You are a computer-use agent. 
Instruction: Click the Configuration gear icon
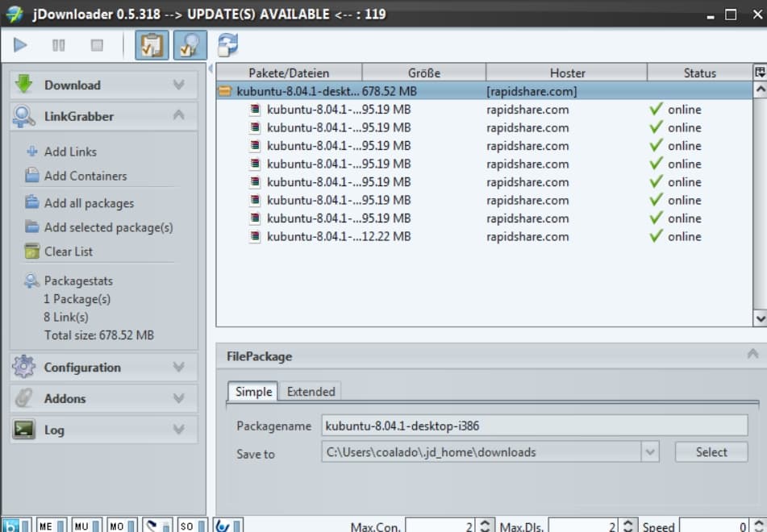click(x=23, y=367)
